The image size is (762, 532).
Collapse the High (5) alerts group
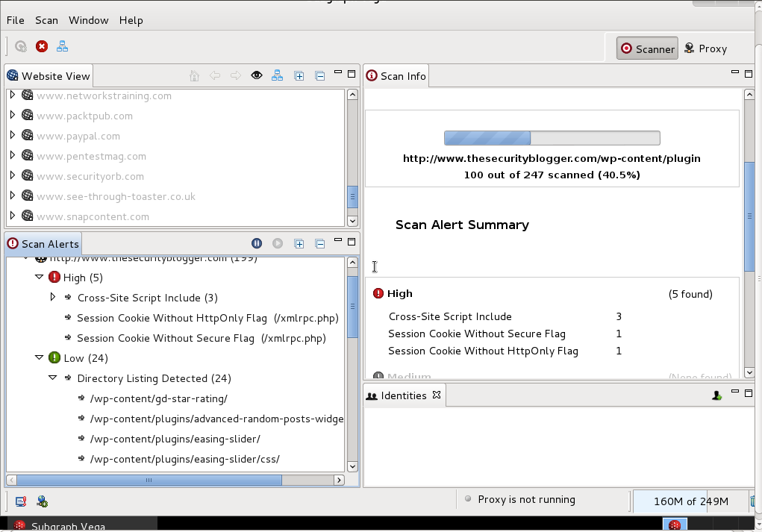[39, 277]
